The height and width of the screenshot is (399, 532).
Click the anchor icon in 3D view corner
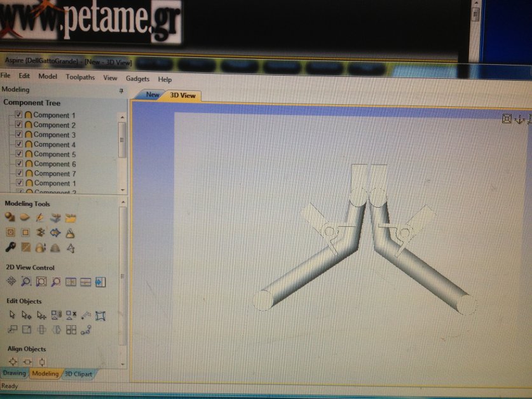pos(518,119)
